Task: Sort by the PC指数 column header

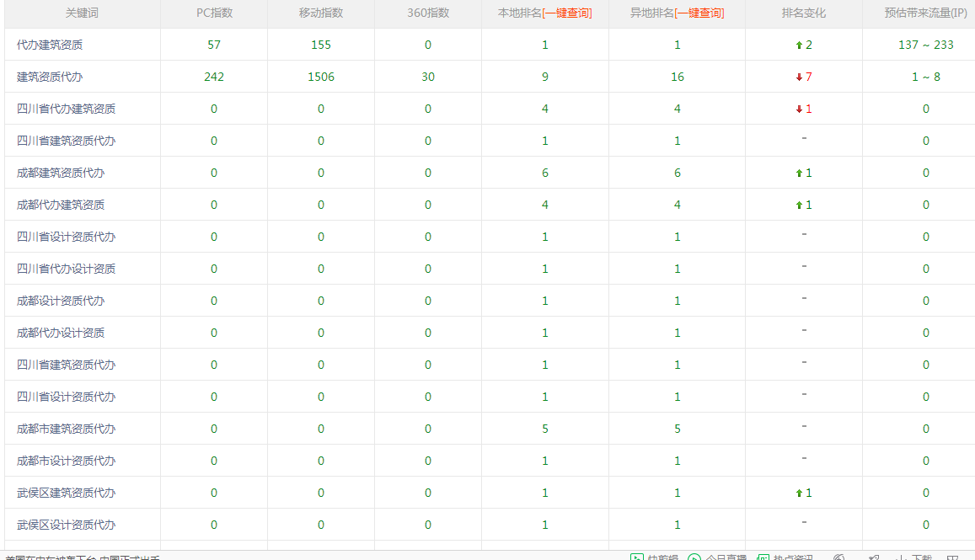Action: tap(214, 13)
